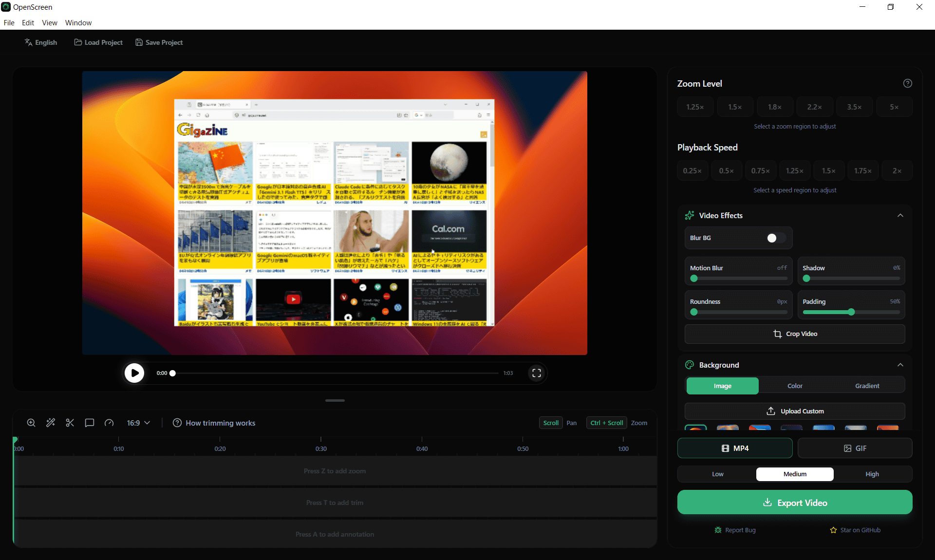This screenshot has width=935, height=560.
Task: Click the Padding slider handle
Action: coord(851,312)
